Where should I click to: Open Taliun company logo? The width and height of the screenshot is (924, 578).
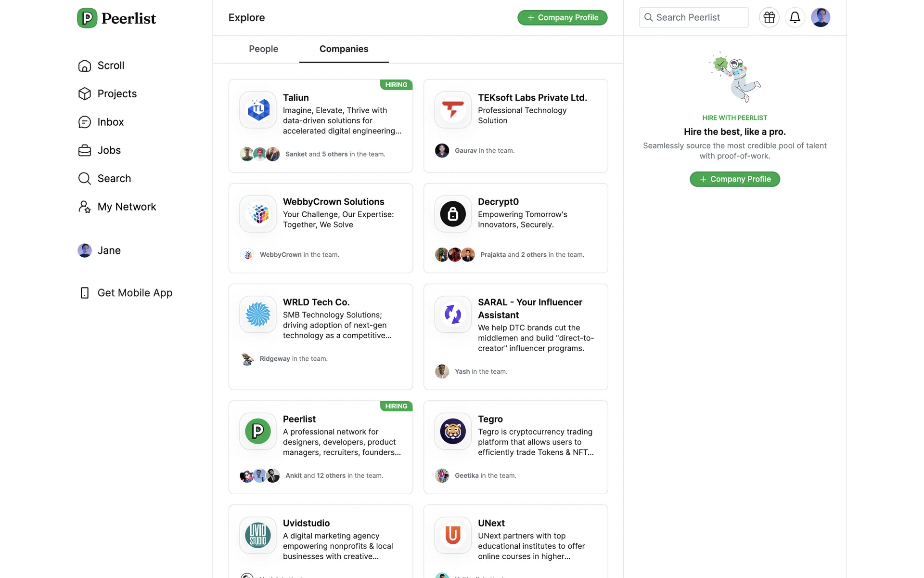tap(258, 110)
